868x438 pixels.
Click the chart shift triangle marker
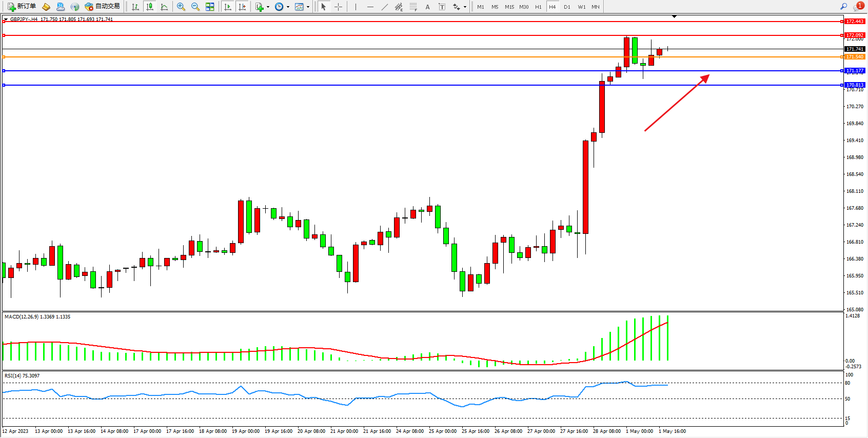click(674, 17)
